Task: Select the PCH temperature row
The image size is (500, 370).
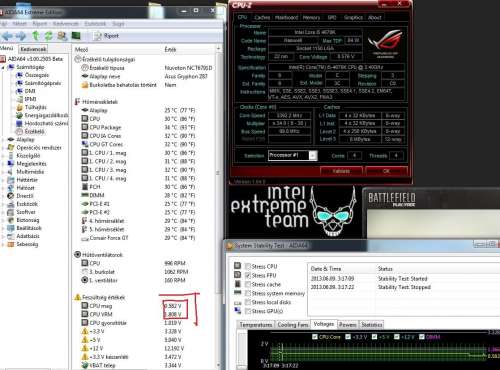Action: (143, 187)
